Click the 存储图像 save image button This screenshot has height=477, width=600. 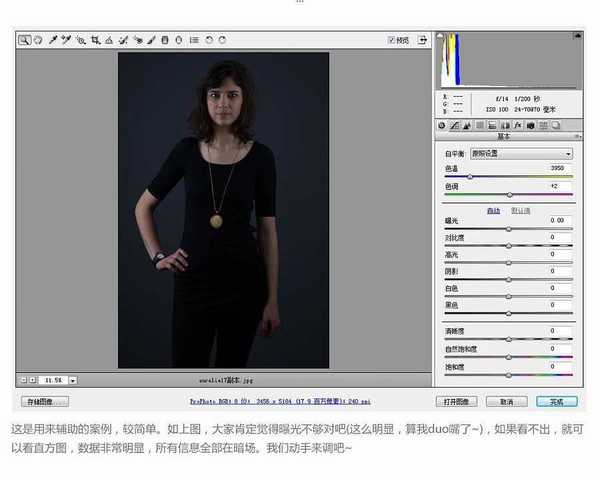[45, 402]
